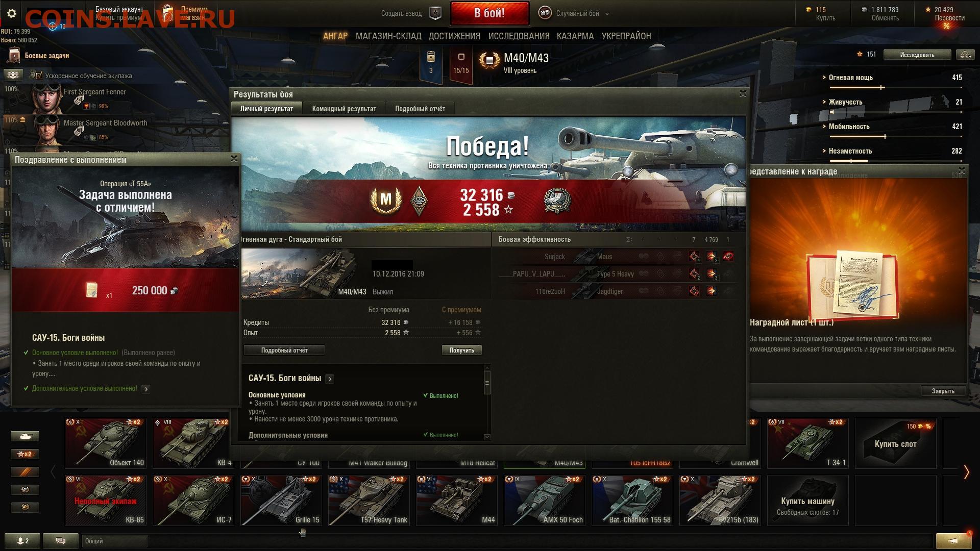Switch to the Командный результат tab
This screenshot has height=551, width=980.
(344, 109)
